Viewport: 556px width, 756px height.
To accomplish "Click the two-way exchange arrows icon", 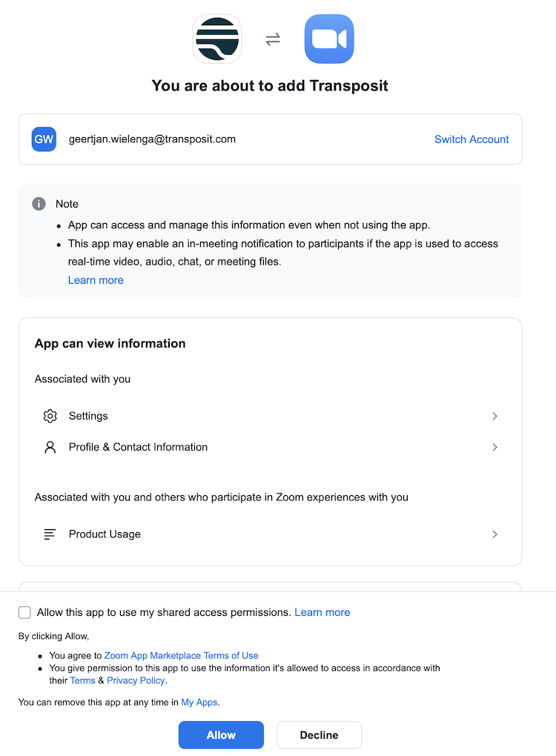I will point(273,40).
